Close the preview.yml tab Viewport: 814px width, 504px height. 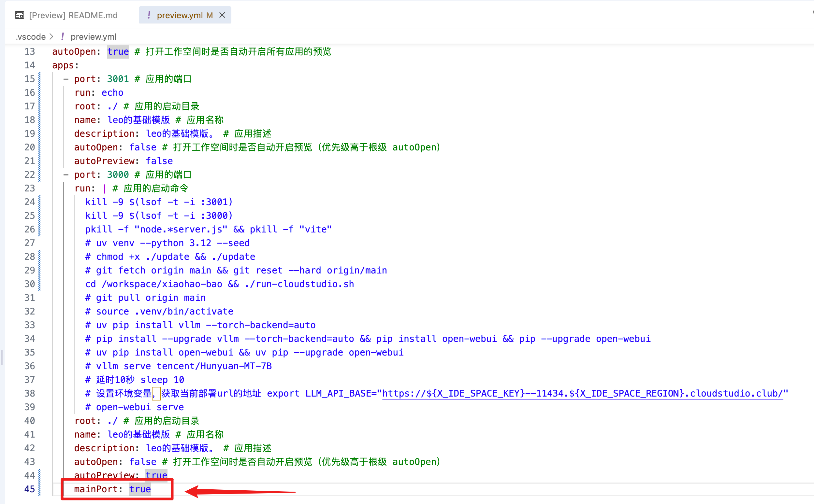point(222,15)
